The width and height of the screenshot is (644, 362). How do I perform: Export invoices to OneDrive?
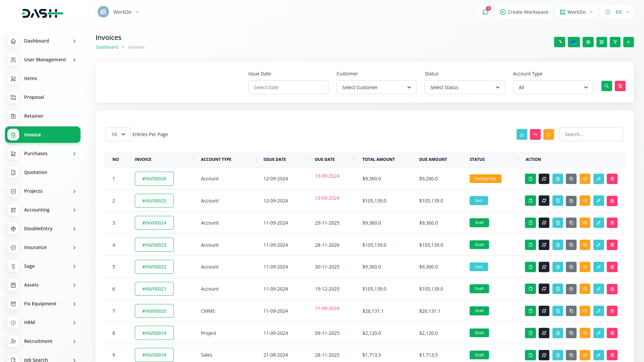click(574, 42)
